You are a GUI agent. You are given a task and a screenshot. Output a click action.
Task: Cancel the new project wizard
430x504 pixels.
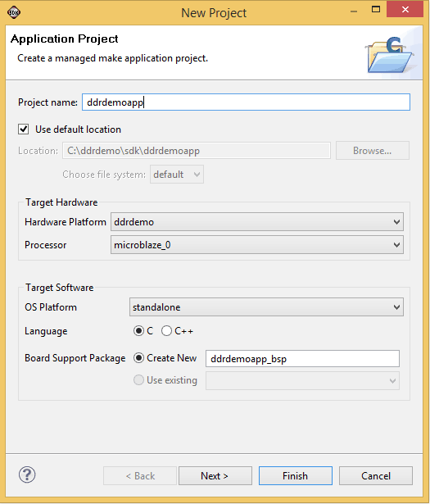point(376,475)
